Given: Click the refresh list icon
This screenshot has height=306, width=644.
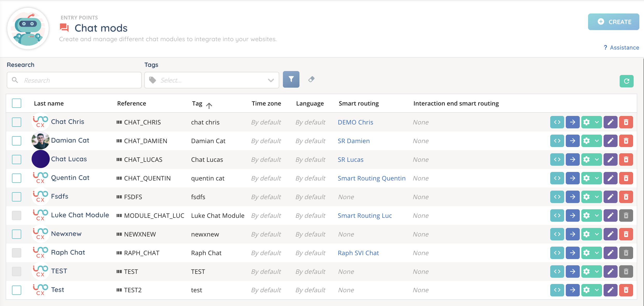Looking at the screenshot, I should click(x=626, y=81).
